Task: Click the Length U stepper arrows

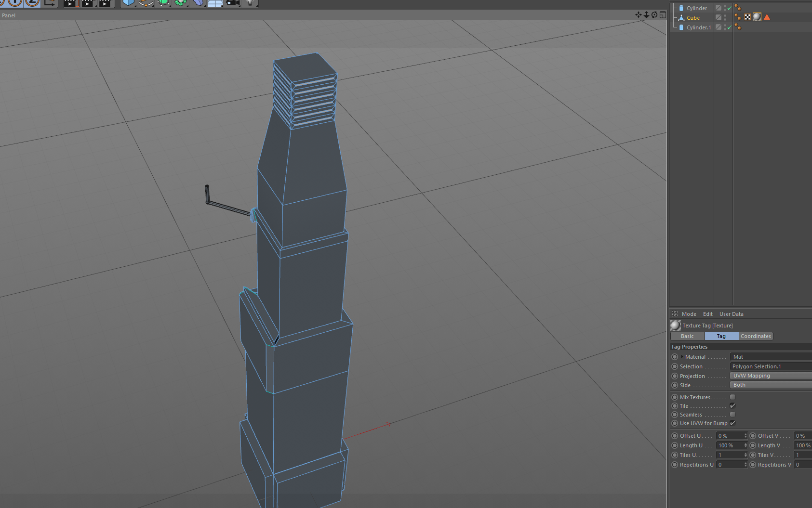Action: (x=745, y=445)
